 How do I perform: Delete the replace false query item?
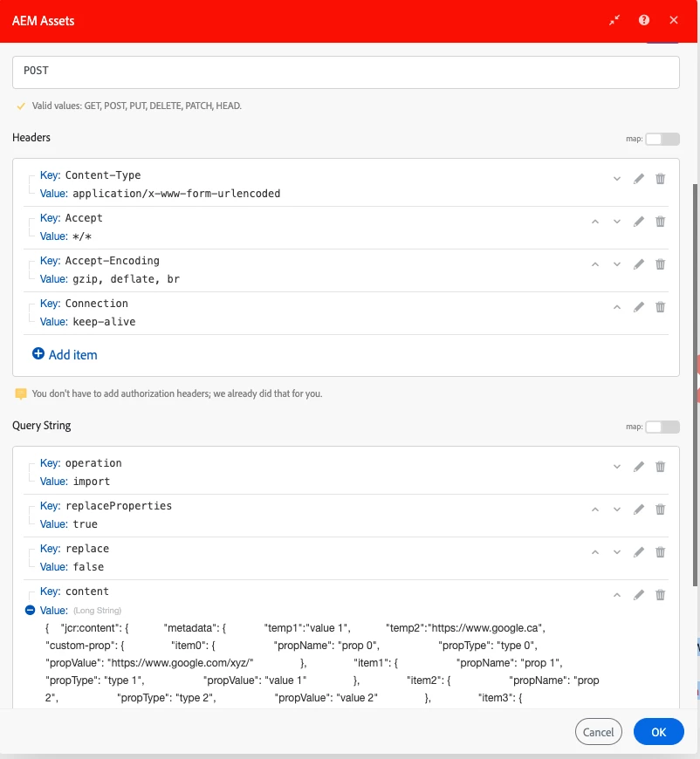[x=660, y=552]
